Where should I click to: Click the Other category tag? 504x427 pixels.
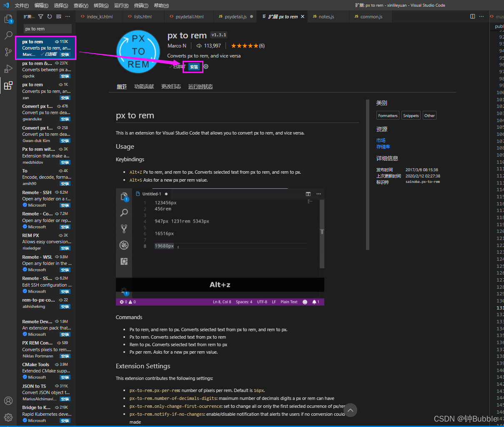coord(429,116)
